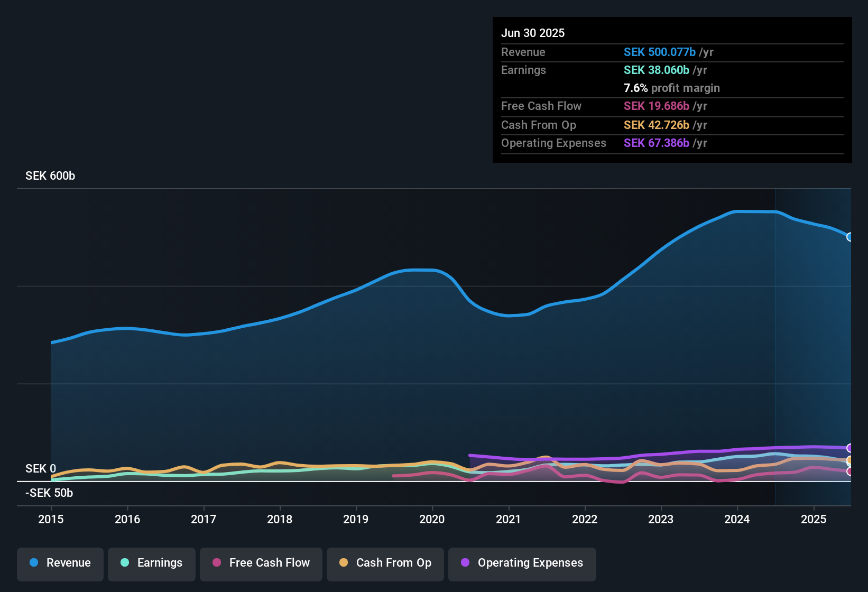
Task: Select the Earnings legend entry
Action: [151, 563]
